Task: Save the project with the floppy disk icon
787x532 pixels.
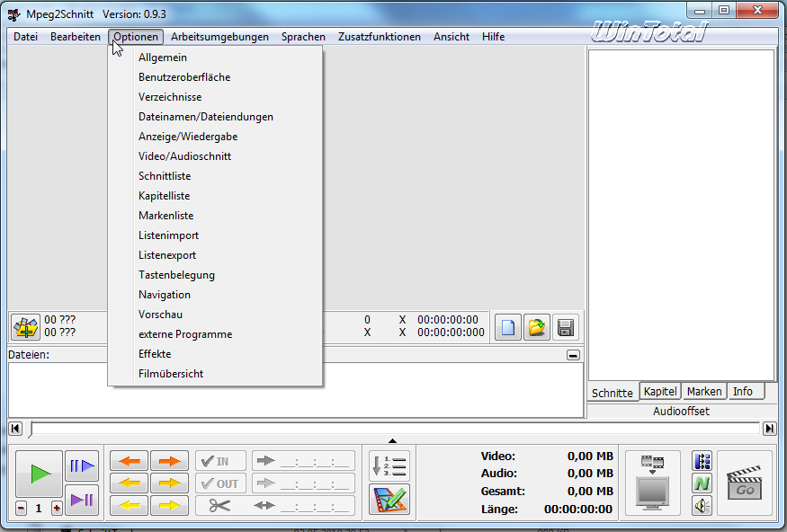Action: point(566,327)
